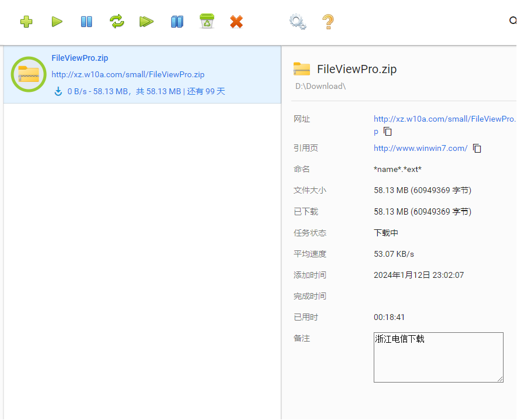Click the average speed 53.07 KB/s

click(x=394, y=254)
